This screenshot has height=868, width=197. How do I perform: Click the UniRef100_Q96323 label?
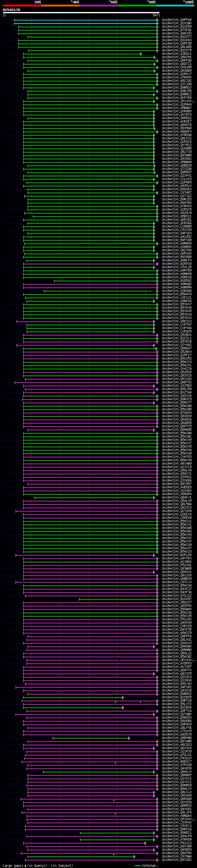tap(177, 321)
